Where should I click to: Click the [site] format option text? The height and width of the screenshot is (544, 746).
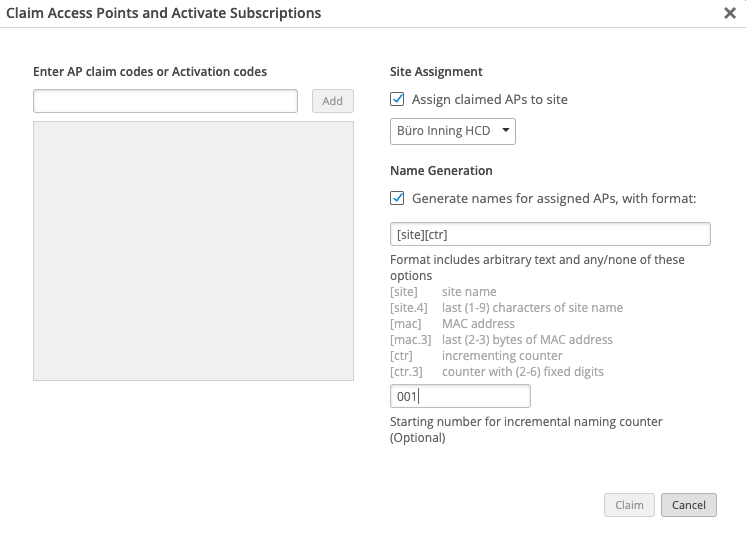tap(404, 292)
